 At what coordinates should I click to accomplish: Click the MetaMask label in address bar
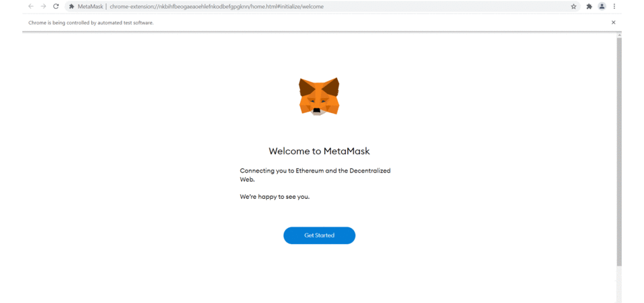[x=91, y=7]
